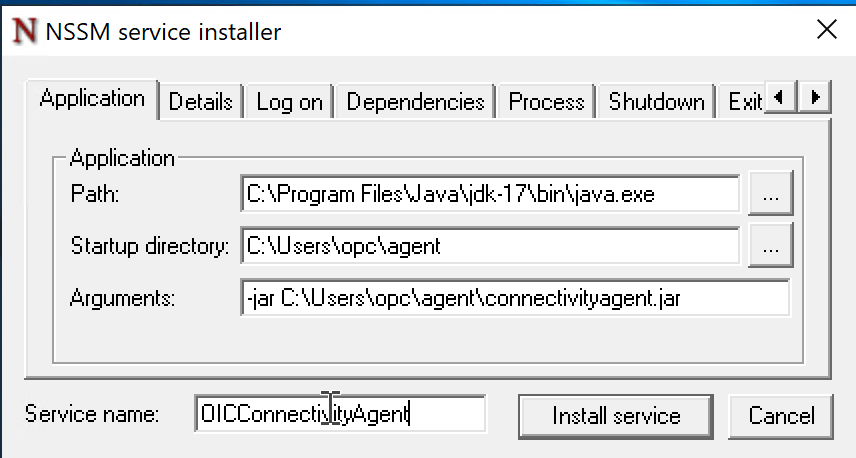Click the NSSM logo icon in title bar
856x458 pixels.
[24, 31]
